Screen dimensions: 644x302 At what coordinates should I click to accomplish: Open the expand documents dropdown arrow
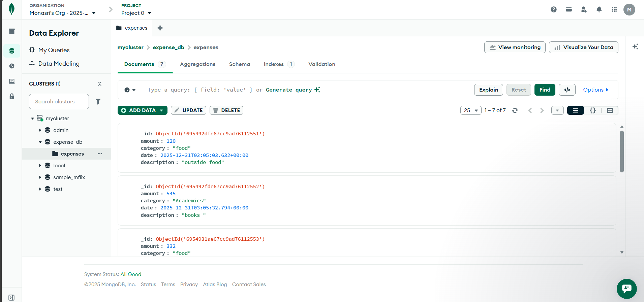pos(557,110)
